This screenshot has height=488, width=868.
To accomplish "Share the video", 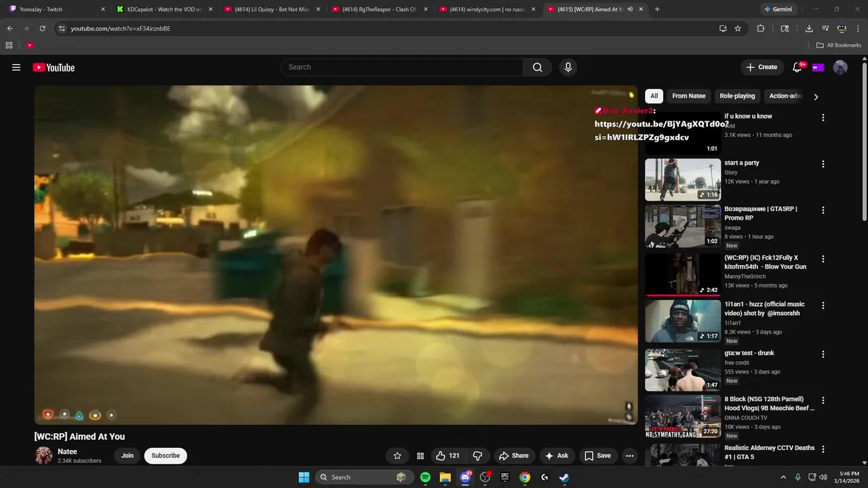I will (x=513, y=455).
